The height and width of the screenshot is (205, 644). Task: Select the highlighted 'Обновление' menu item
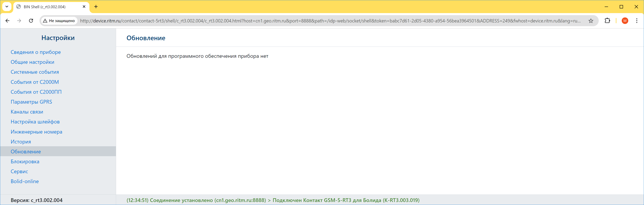point(58,151)
